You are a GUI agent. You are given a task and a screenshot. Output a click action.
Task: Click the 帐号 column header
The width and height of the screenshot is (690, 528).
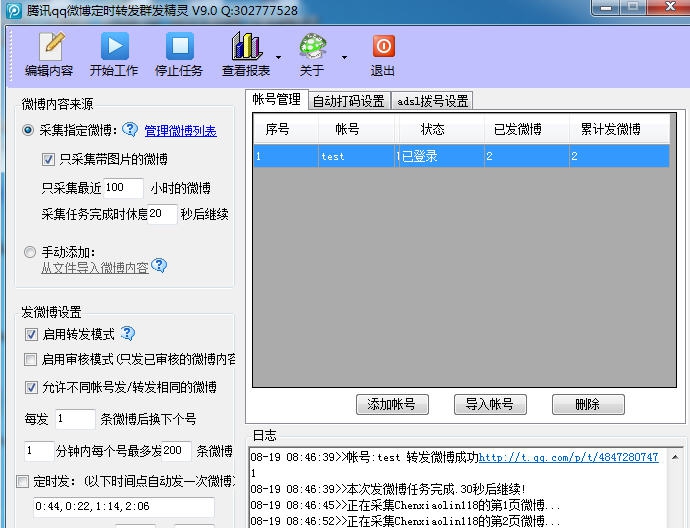coord(356,129)
